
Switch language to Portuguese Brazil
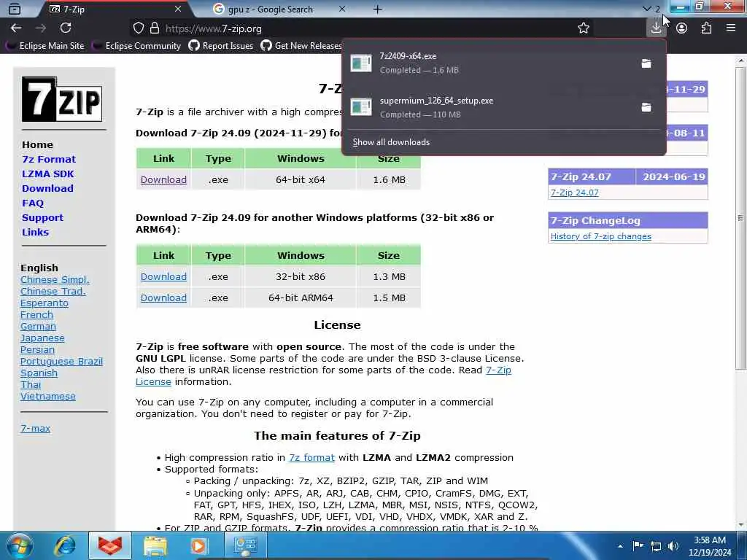pyautogui.click(x=61, y=361)
